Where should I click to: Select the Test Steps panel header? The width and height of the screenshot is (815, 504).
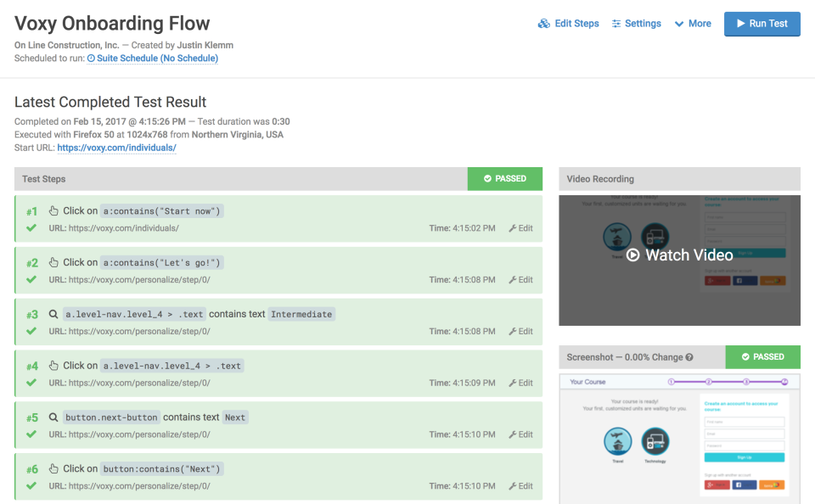[44, 178]
